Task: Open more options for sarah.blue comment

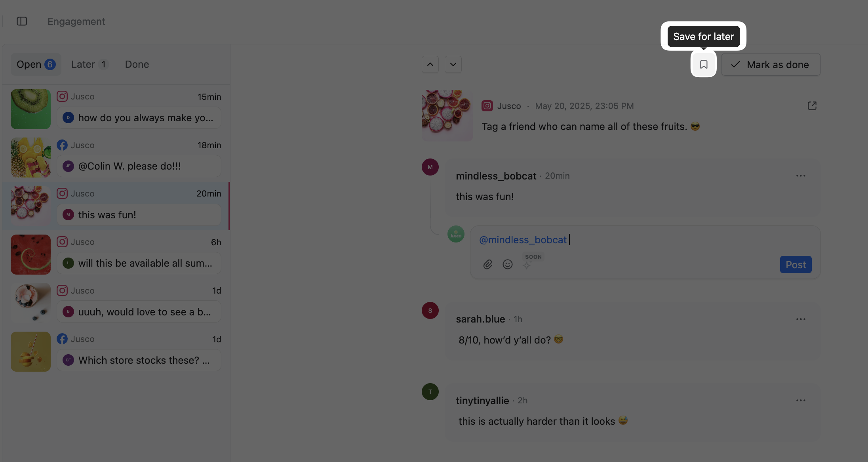Action: point(801,319)
